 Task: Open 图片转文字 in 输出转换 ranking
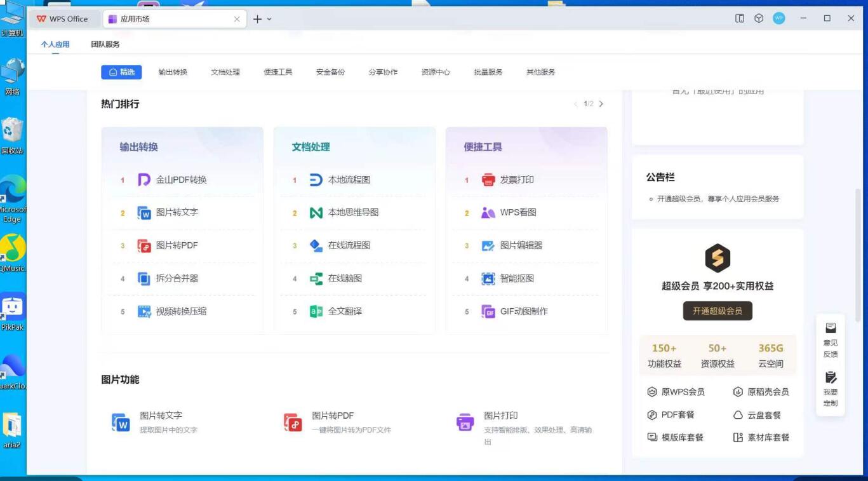tap(168, 212)
